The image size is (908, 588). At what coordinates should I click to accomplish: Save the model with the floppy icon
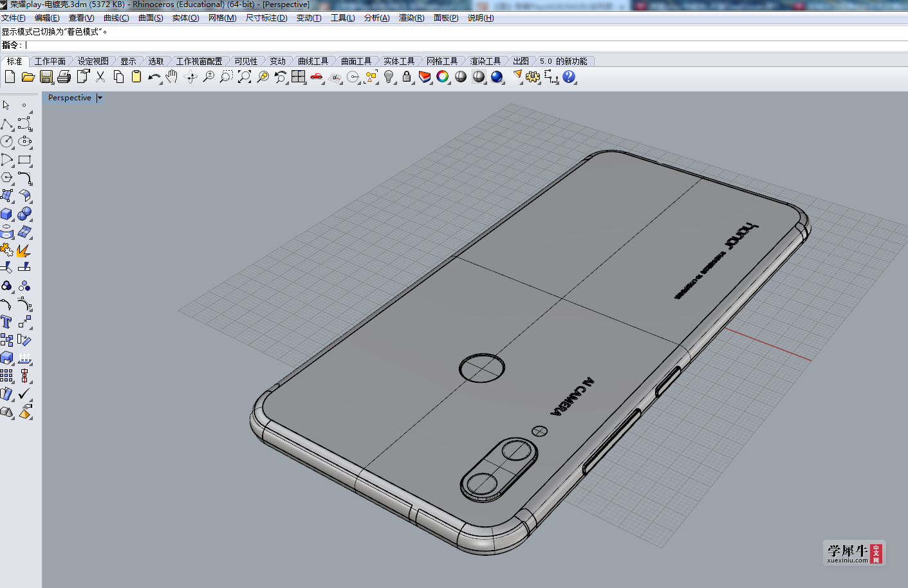[x=46, y=77]
